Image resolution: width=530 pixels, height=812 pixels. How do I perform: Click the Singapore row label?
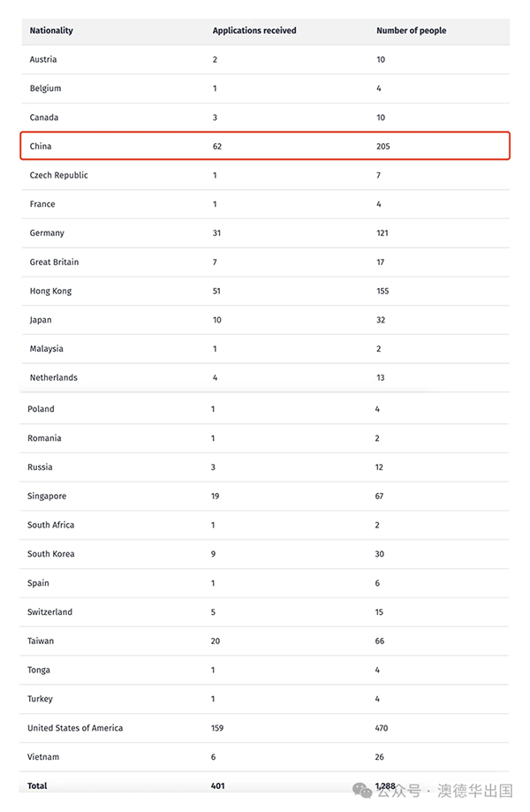pyautogui.click(x=47, y=497)
